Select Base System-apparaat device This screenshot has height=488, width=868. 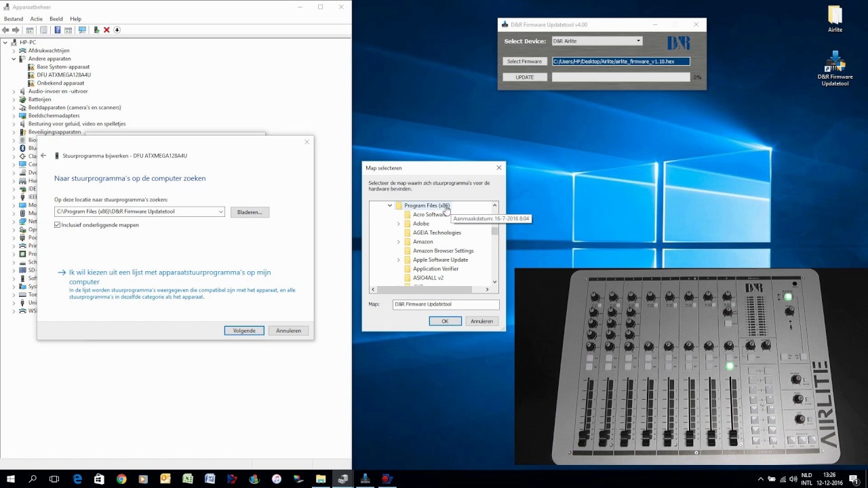point(63,67)
